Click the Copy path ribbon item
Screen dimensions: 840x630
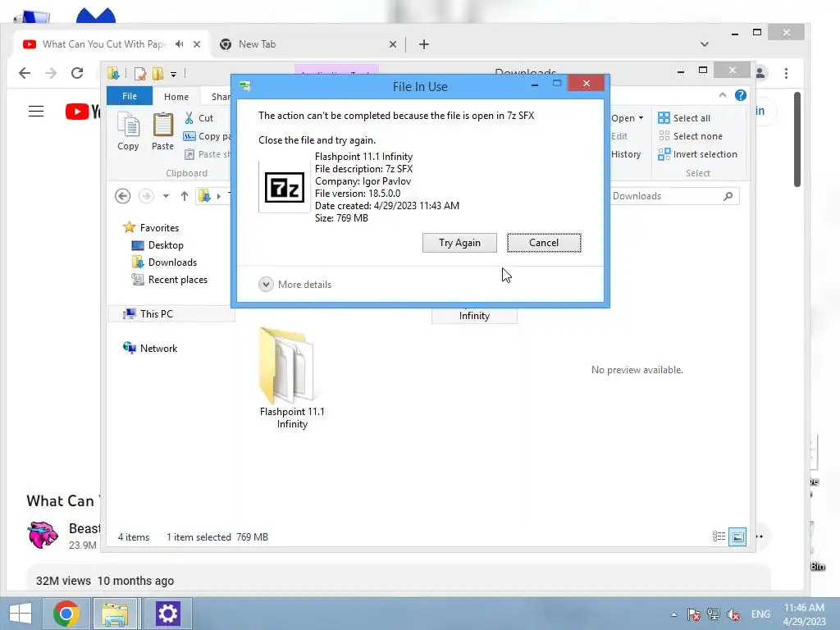coord(208,136)
